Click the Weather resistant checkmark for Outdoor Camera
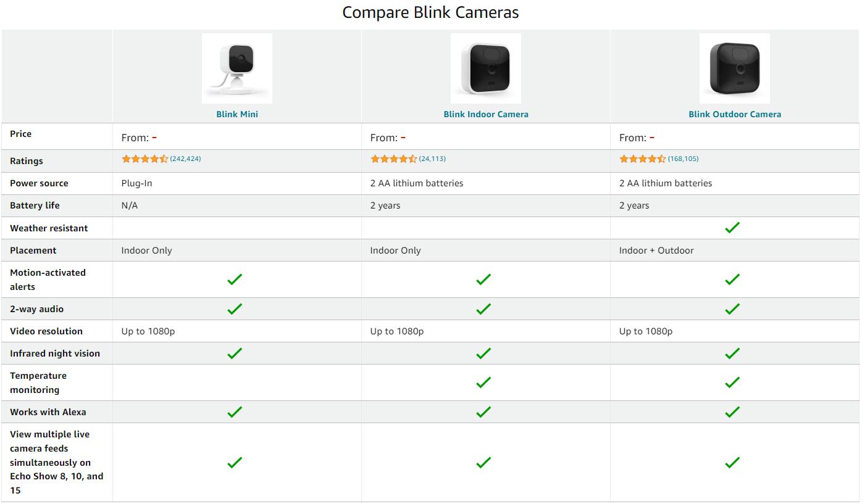 [732, 228]
